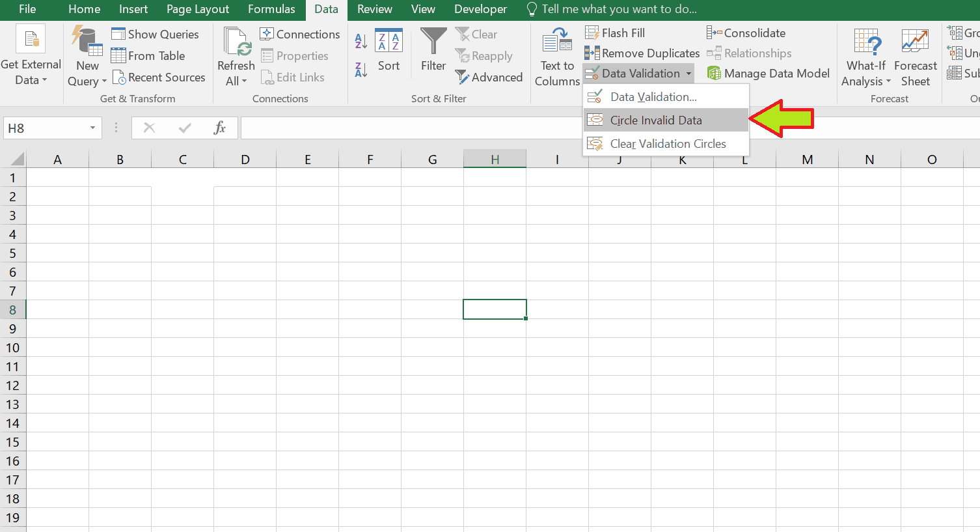Image resolution: width=980 pixels, height=532 pixels.
Task: Select Circle Invalid Data menu item
Action: pos(655,120)
